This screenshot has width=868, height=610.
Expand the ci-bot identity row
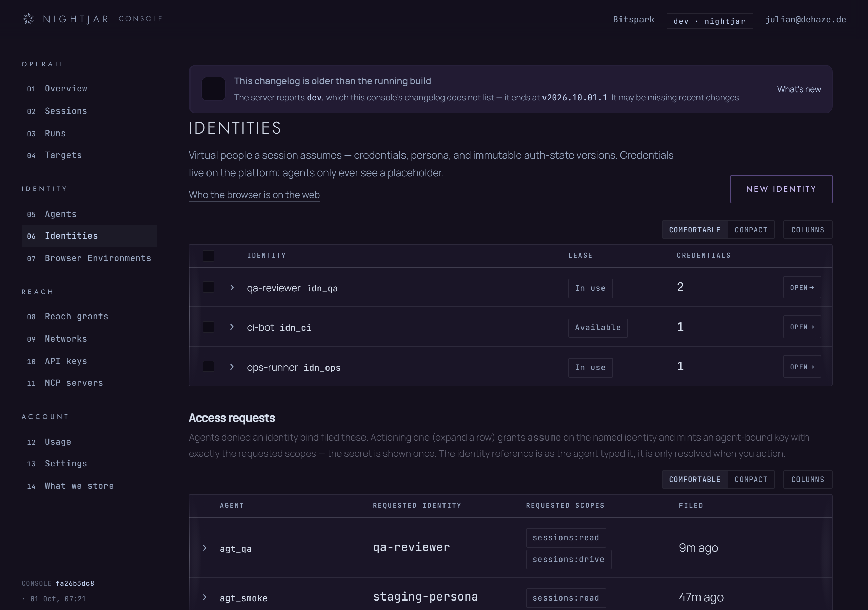232,327
